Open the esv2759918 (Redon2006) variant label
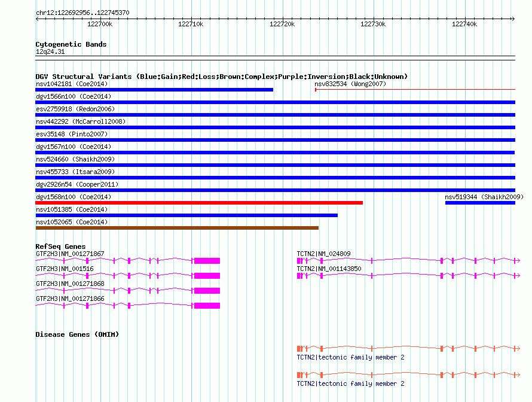Viewport: 532px width, 402px height. tap(75, 109)
